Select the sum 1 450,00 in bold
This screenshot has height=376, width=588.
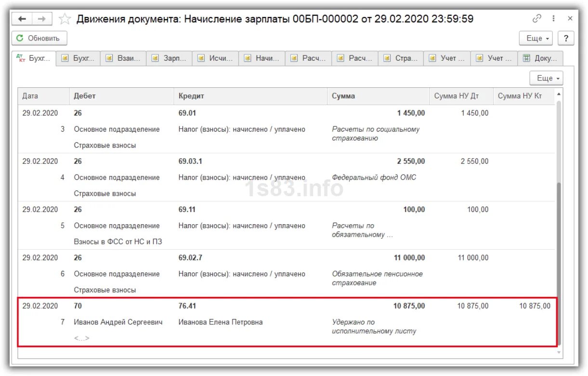[411, 113]
